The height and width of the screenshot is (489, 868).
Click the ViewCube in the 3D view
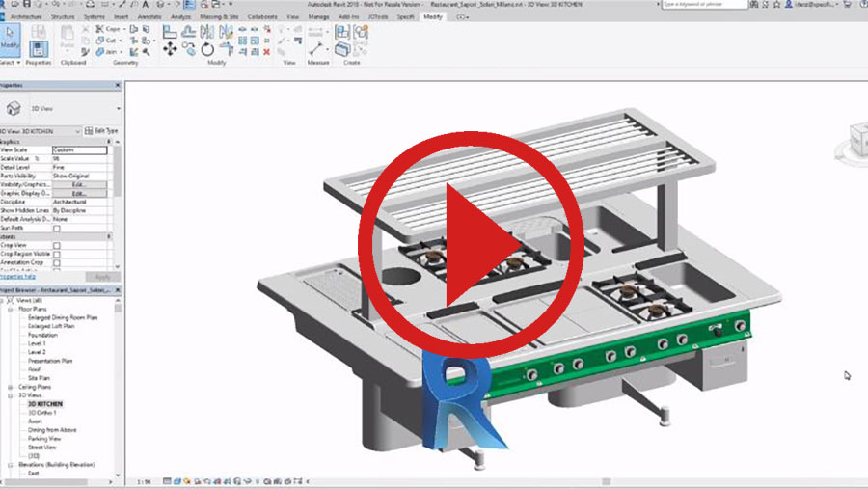pos(858,140)
